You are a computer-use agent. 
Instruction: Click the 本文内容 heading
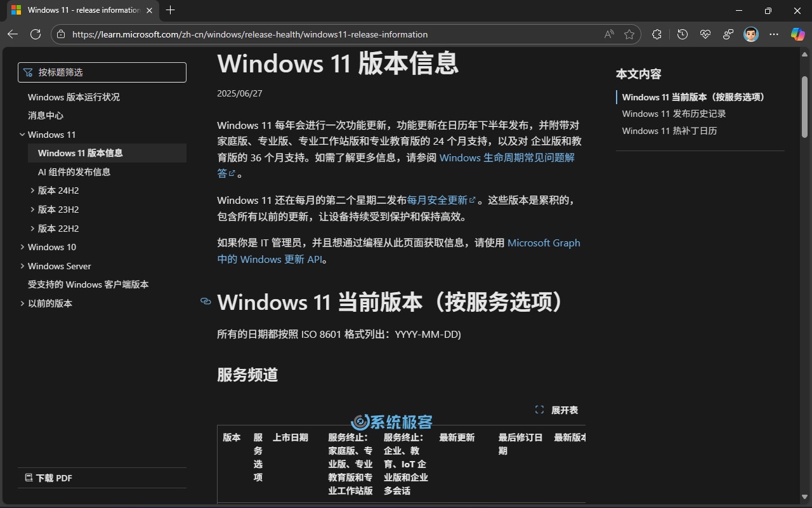tap(638, 74)
